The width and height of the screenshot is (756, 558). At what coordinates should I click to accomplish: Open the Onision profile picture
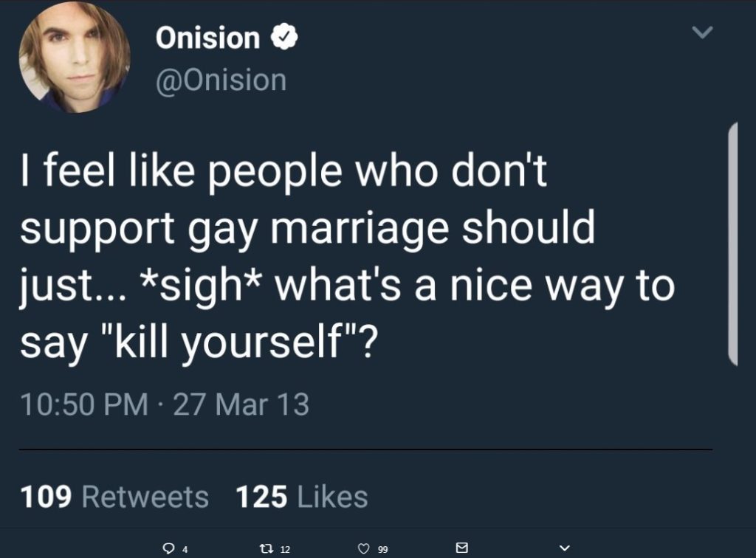point(75,58)
